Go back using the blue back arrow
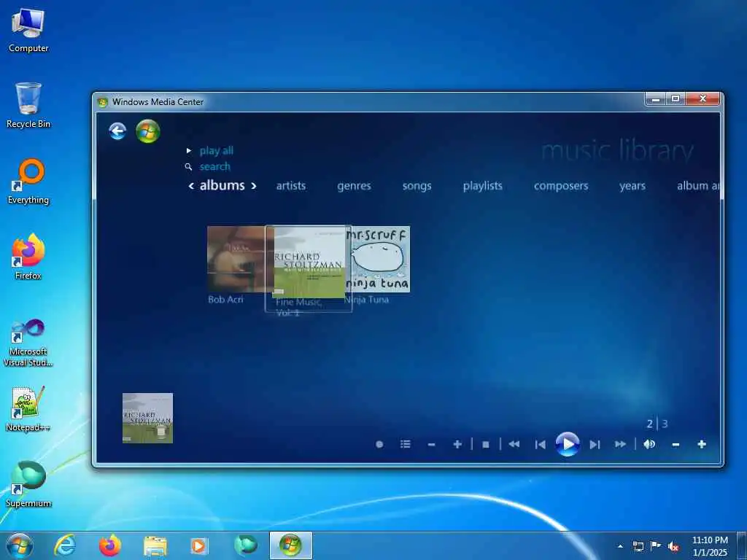This screenshot has height=560, width=747. click(117, 131)
